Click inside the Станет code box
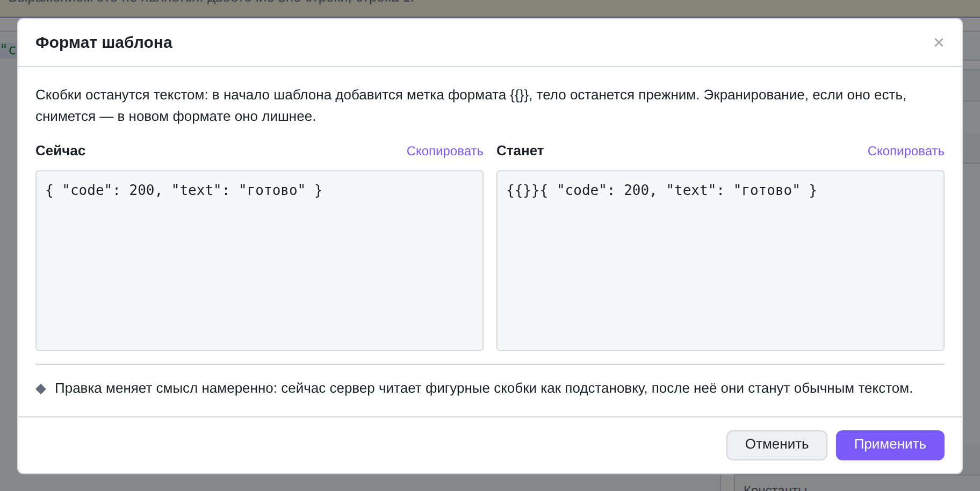This screenshot has width=980, height=491. click(720, 261)
